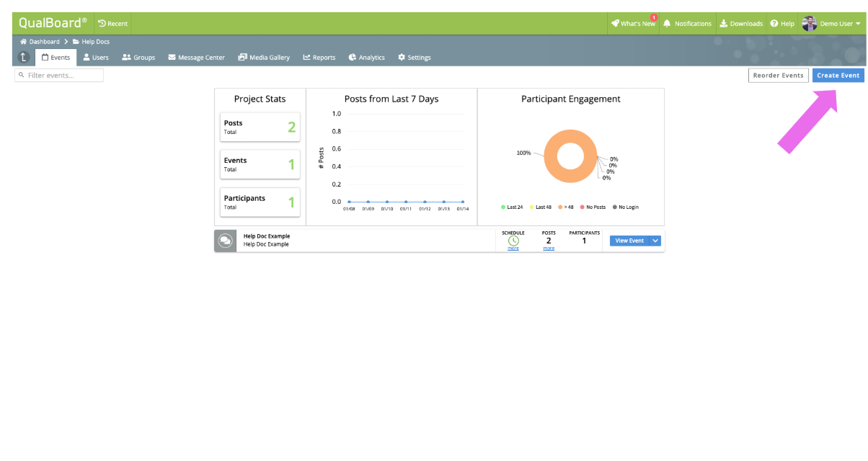This screenshot has width=868, height=461.
Task: Click the Help Doc Example chat bubble icon
Action: (225, 241)
